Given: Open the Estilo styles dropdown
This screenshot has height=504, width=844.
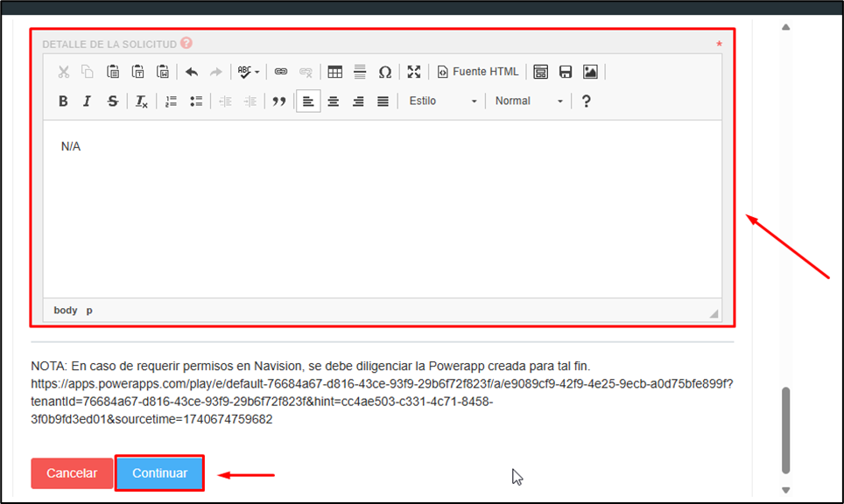Looking at the screenshot, I should tap(443, 101).
